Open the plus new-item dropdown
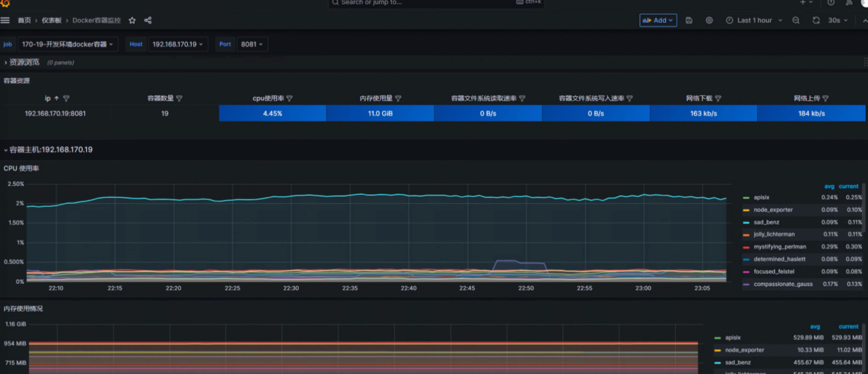868x374 pixels. (807, 2)
